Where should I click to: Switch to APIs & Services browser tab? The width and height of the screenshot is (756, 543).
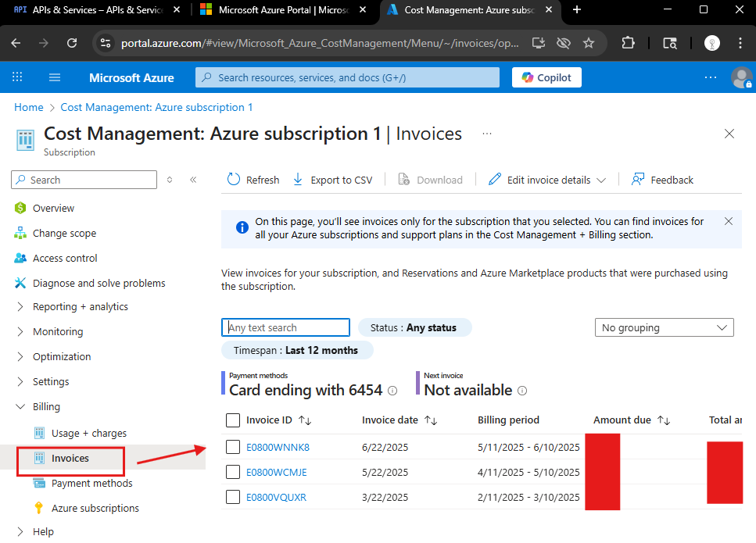[98, 9]
